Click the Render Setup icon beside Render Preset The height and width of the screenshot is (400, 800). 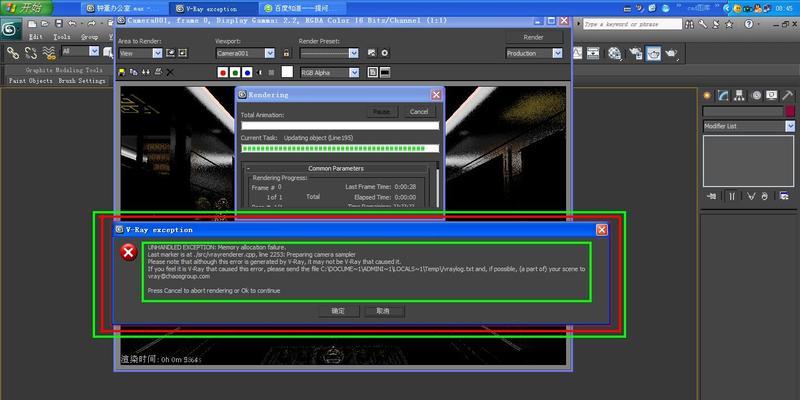(x=372, y=53)
